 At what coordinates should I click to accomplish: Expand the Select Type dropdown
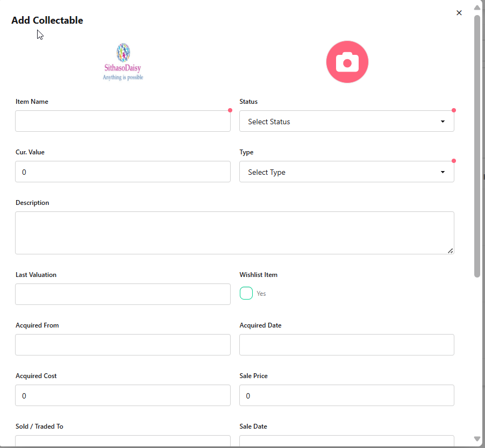[346, 172]
